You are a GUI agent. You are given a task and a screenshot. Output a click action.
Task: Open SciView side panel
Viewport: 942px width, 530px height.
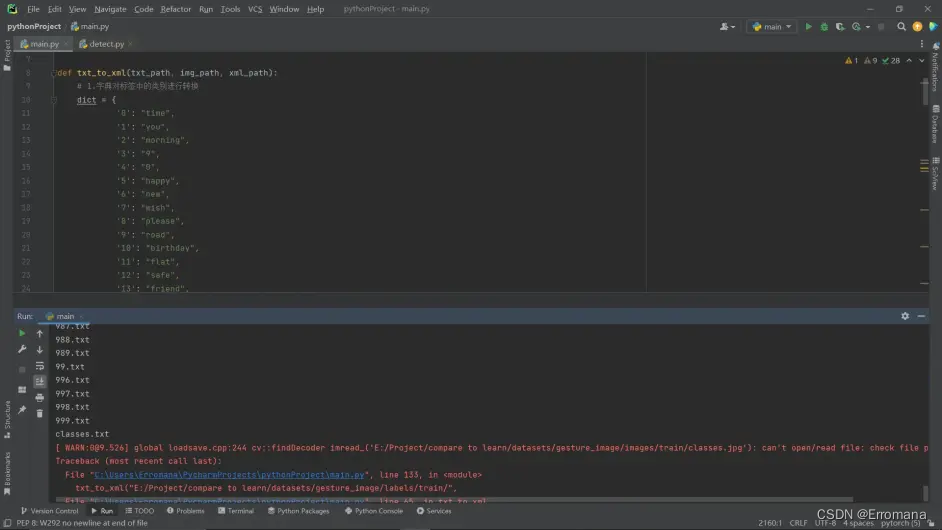935,173
